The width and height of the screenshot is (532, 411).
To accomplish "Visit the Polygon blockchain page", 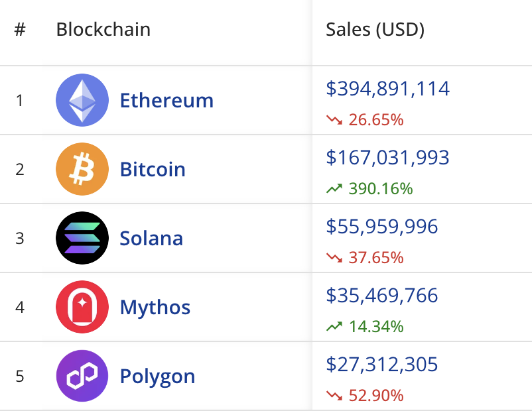I will tap(157, 377).
